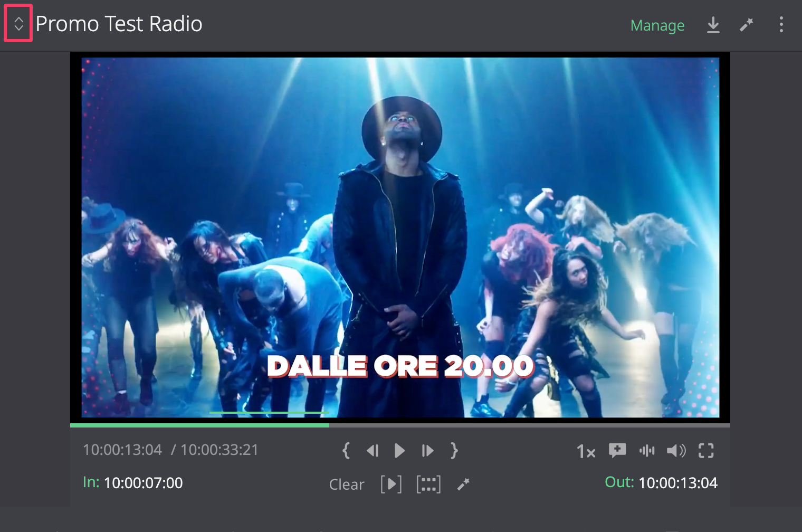This screenshot has width=802, height=532.
Task: Add a comment at current time
Action: [617, 450]
